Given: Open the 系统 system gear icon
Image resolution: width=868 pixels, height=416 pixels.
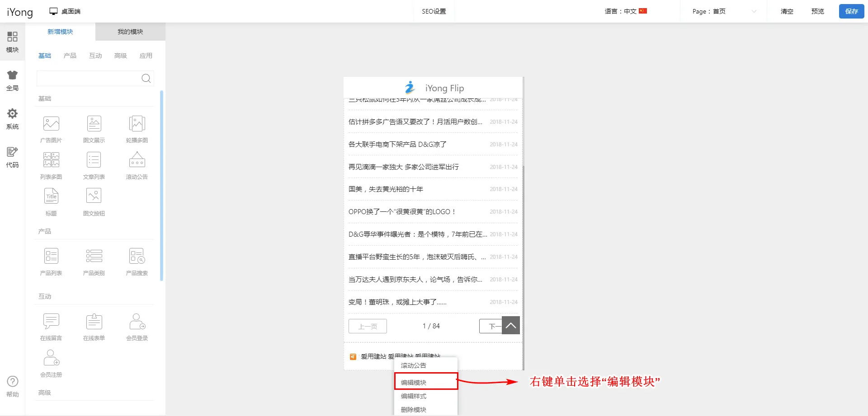Looking at the screenshot, I should (x=12, y=119).
